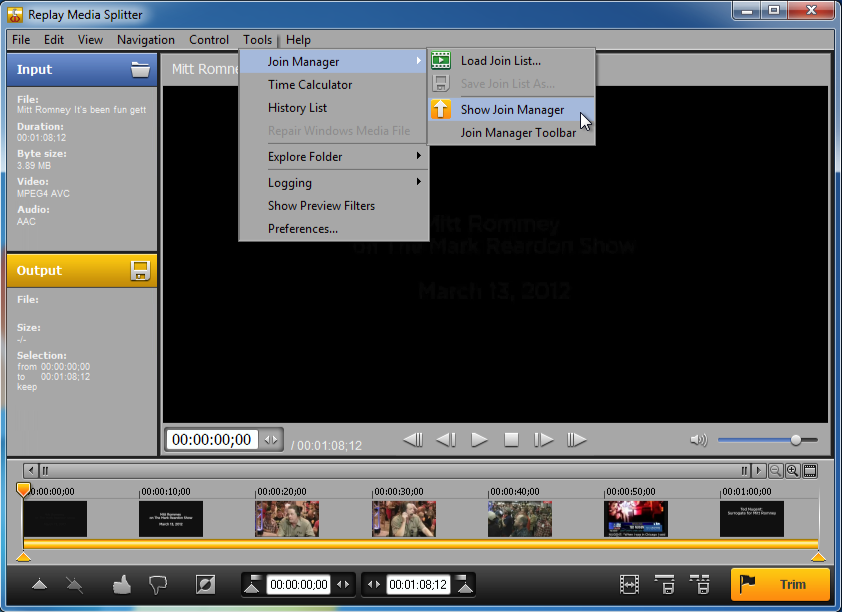
Task: Set selection end marker icon
Action: coord(465,584)
